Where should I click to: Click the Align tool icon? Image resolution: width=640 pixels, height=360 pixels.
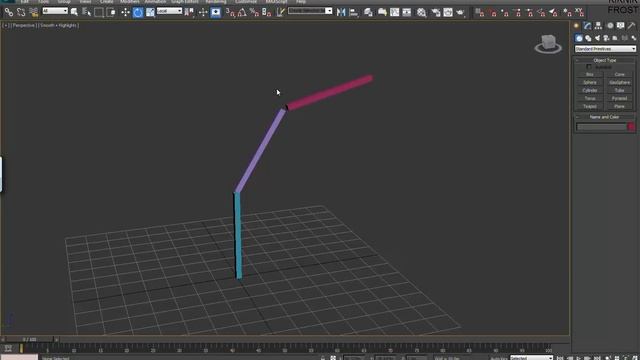(353, 12)
